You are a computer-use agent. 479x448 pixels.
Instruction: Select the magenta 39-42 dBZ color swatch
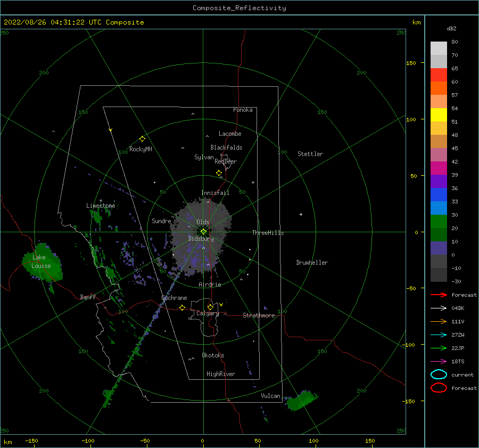(x=439, y=168)
